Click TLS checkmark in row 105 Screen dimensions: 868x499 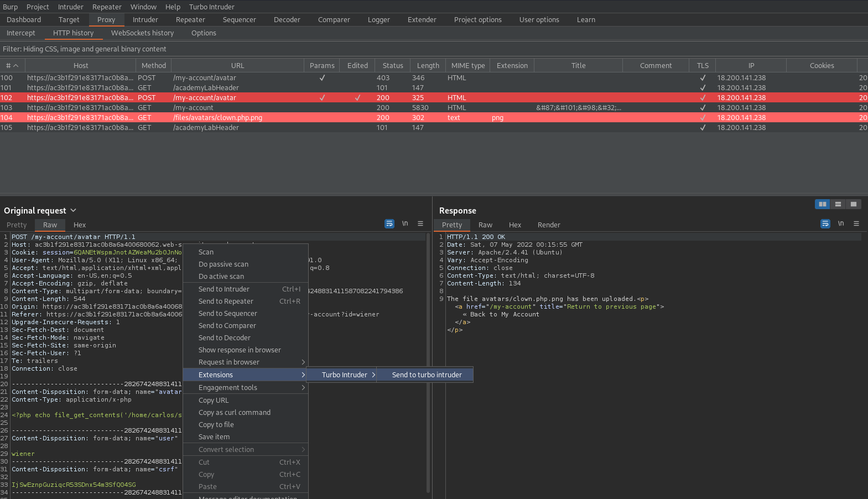coord(703,128)
